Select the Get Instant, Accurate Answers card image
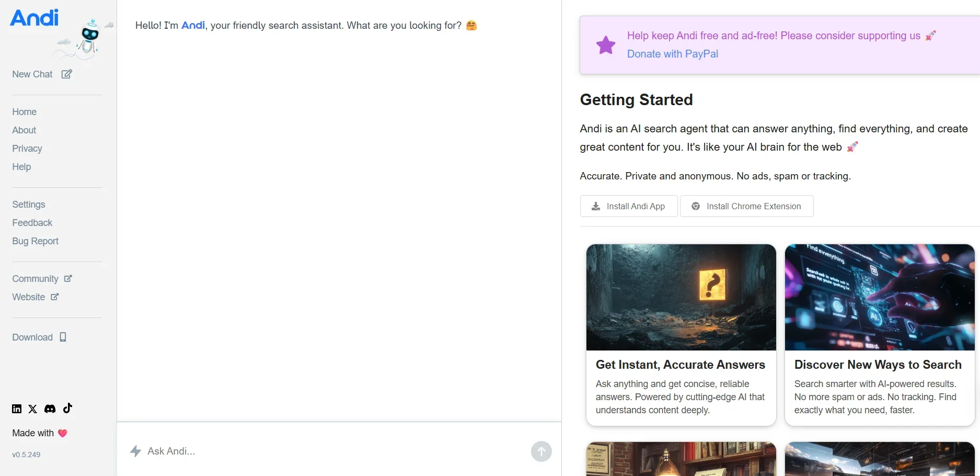980x476 pixels. coord(681,297)
